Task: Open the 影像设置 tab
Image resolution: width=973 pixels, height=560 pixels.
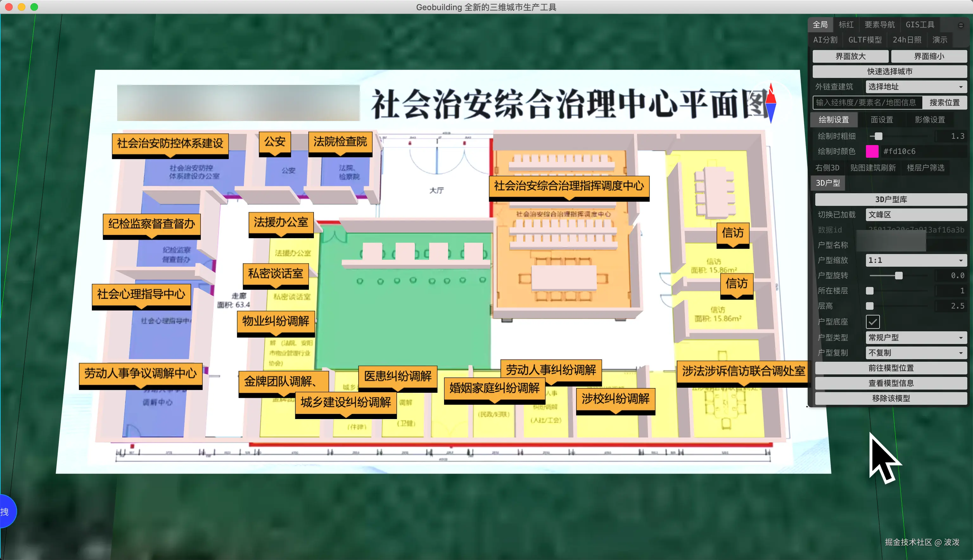Action: 930,120
